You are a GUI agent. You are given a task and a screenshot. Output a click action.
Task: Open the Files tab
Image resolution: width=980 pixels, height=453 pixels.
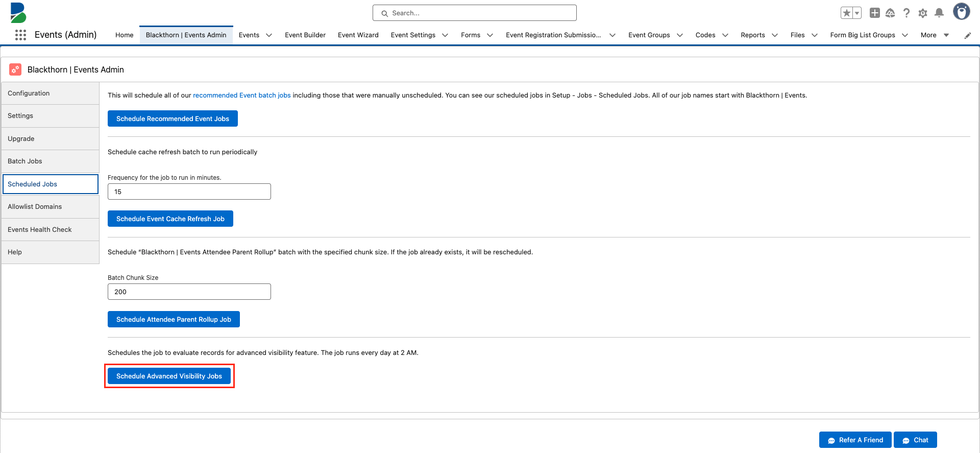pyautogui.click(x=798, y=35)
